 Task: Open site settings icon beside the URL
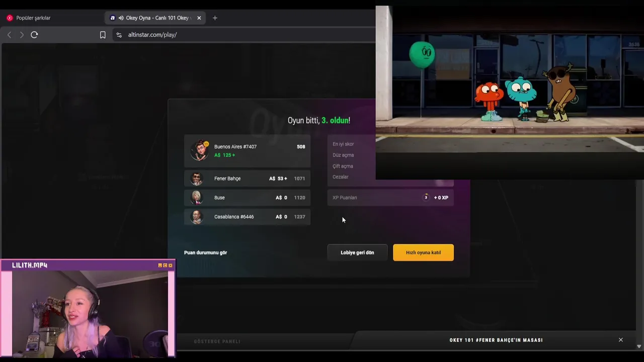(x=119, y=35)
